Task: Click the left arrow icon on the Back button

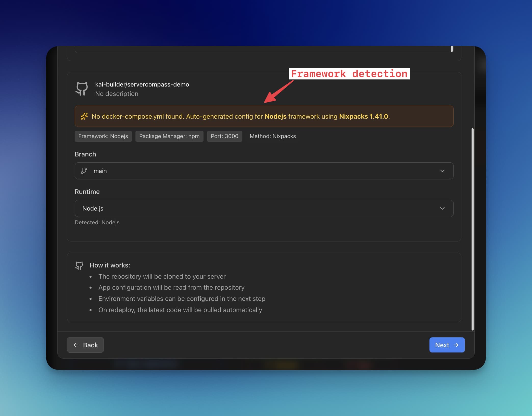Action: (x=76, y=345)
